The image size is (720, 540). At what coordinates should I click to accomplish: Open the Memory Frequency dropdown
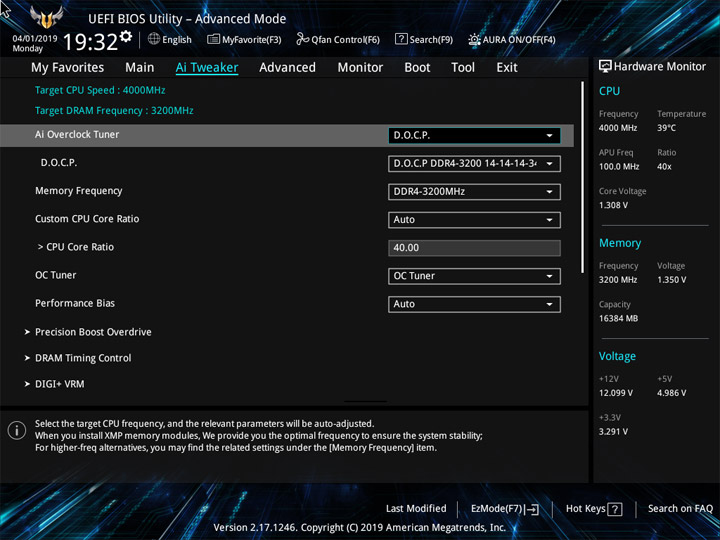(x=474, y=192)
